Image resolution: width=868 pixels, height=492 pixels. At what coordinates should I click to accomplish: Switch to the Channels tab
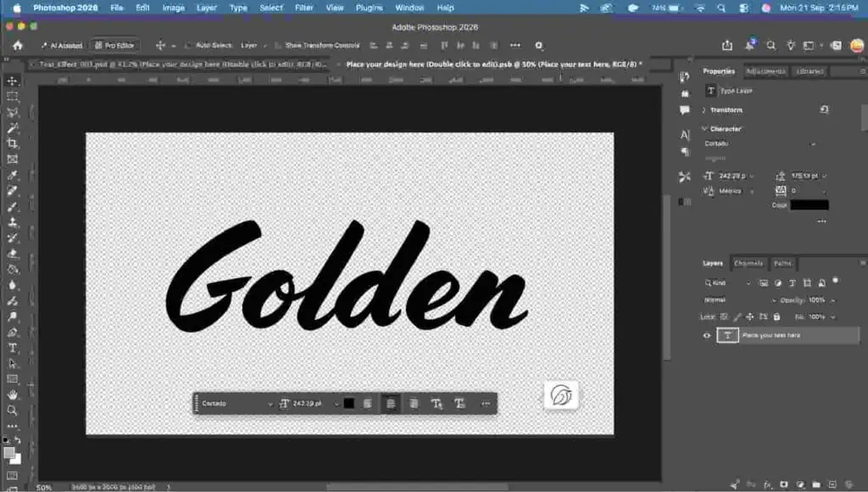click(748, 263)
